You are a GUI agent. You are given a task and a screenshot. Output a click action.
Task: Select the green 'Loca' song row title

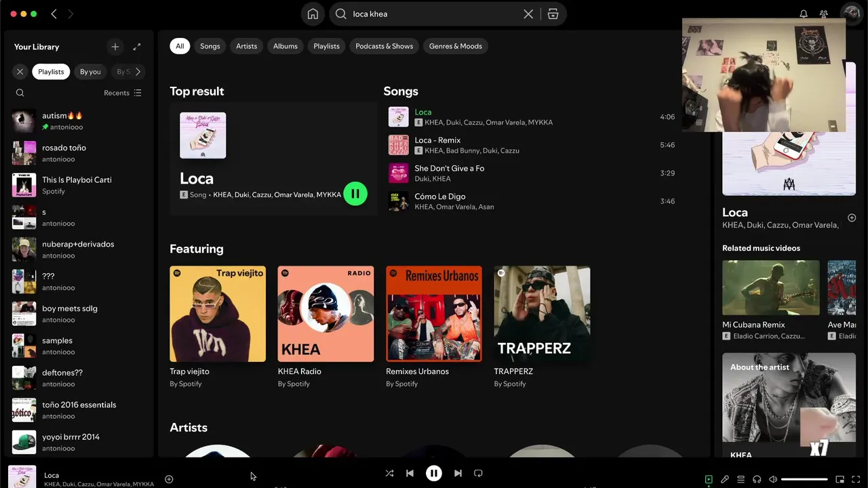[x=423, y=112]
